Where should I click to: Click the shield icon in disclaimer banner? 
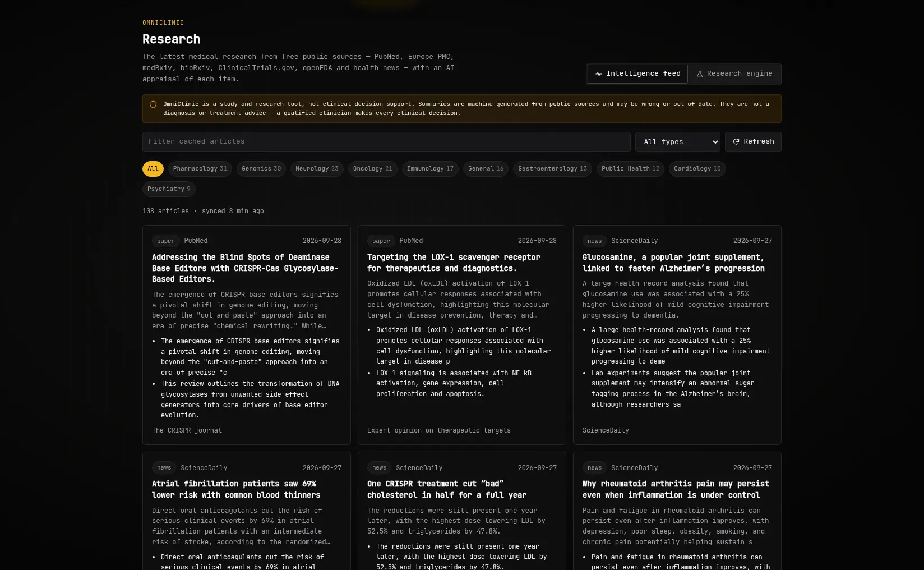click(153, 104)
